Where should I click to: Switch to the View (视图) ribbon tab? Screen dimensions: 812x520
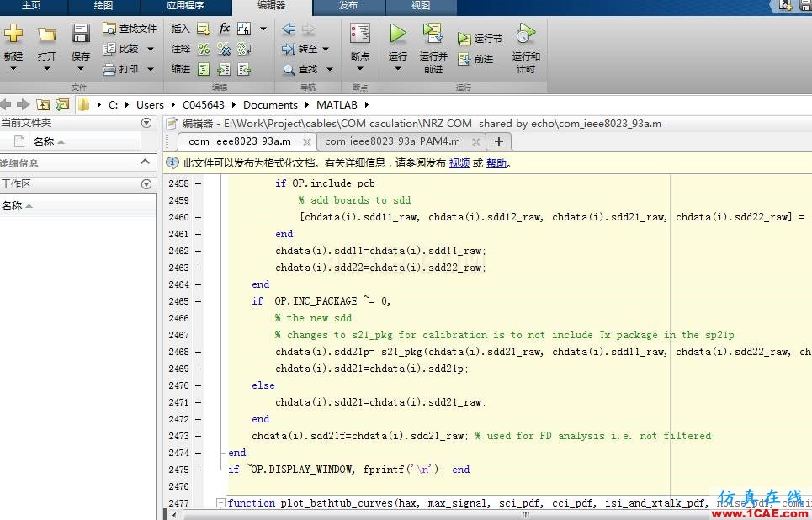421,6
